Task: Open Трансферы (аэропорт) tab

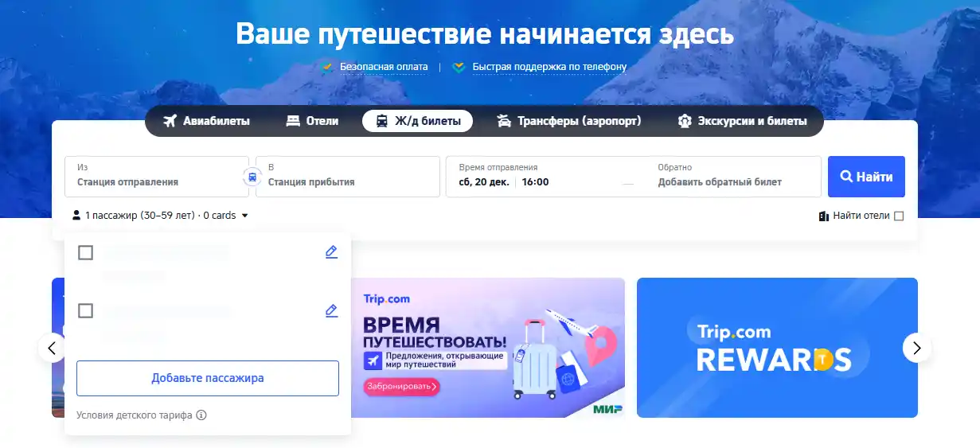Action: pyautogui.click(x=568, y=121)
